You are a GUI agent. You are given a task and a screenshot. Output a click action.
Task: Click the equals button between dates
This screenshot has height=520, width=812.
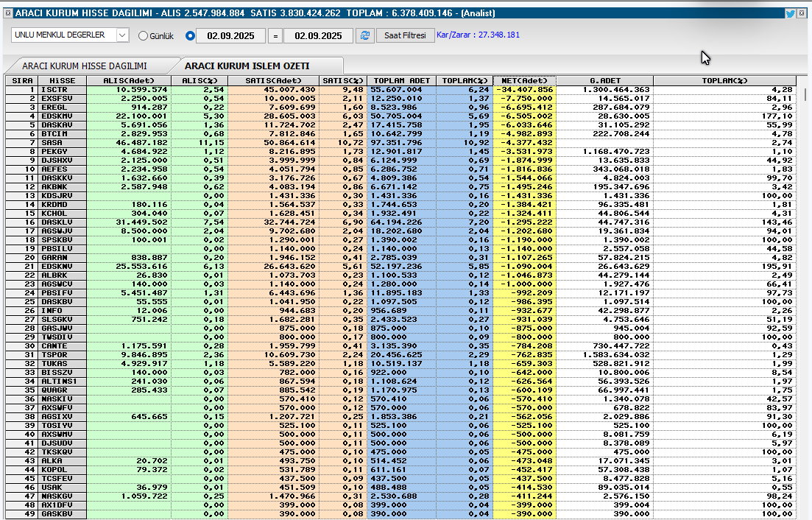tap(275, 36)
